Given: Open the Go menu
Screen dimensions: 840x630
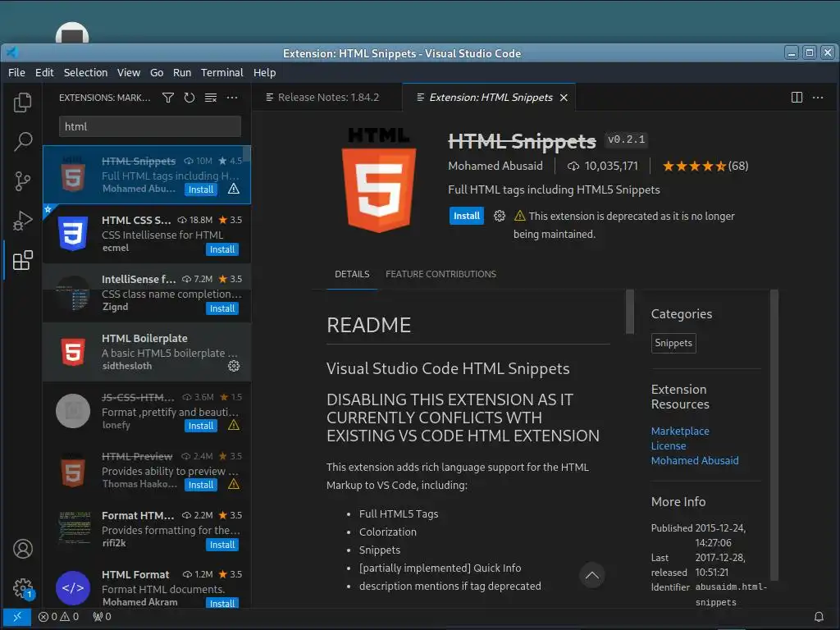Looking at the screenshot, I should [x=157, y=72].
